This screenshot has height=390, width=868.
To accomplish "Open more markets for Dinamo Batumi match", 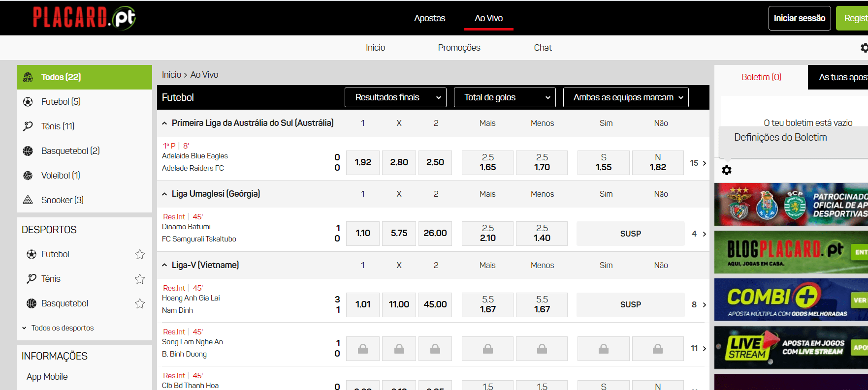I will coord(699,234).
